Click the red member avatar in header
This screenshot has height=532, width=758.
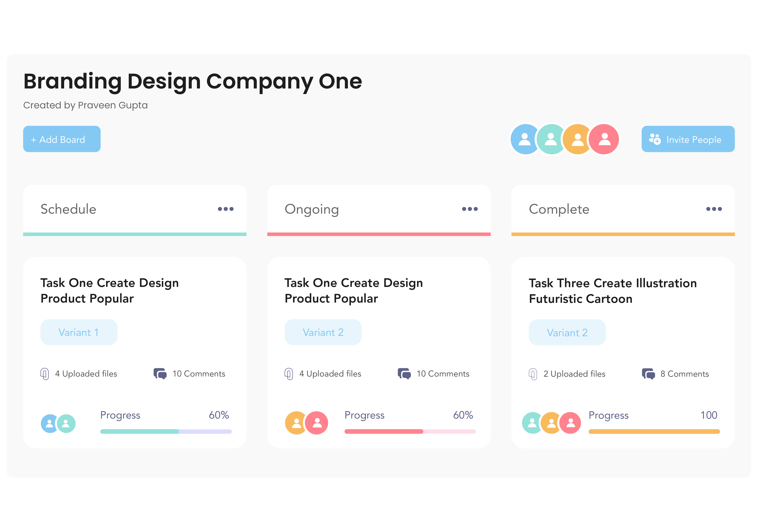(x=605, y=139)
